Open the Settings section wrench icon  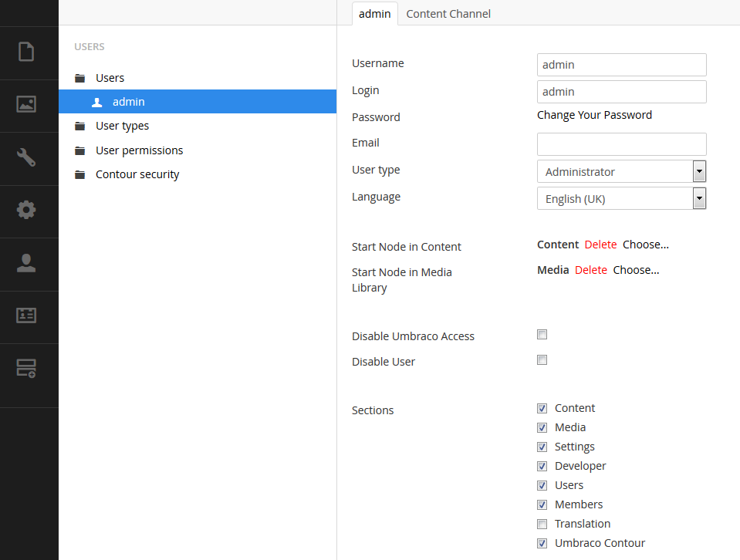tap(26, 157)
